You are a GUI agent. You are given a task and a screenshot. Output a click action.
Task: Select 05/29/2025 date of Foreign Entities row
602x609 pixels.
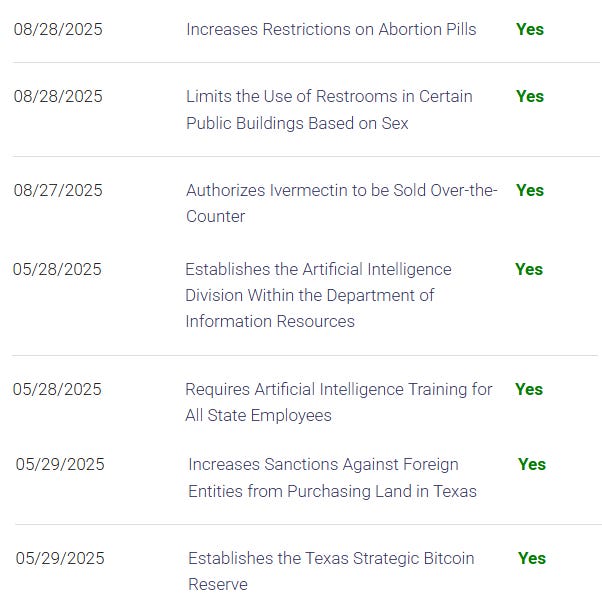click(60, 464)
